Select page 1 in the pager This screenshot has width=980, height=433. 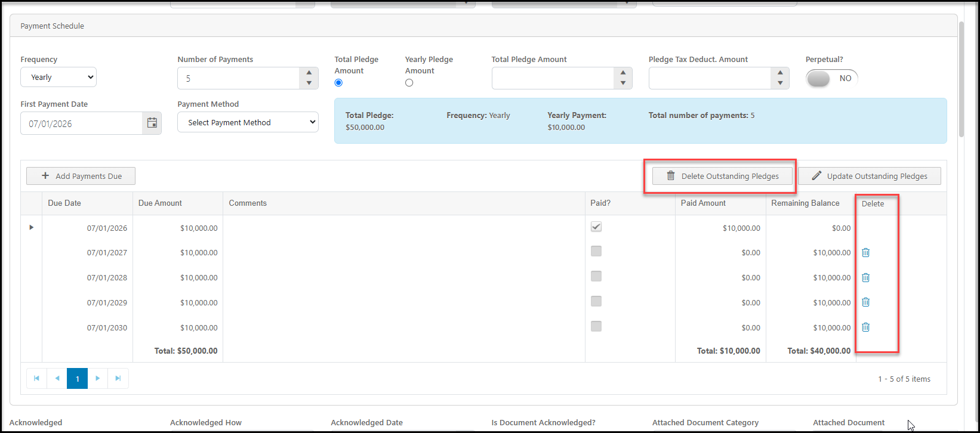78,379
